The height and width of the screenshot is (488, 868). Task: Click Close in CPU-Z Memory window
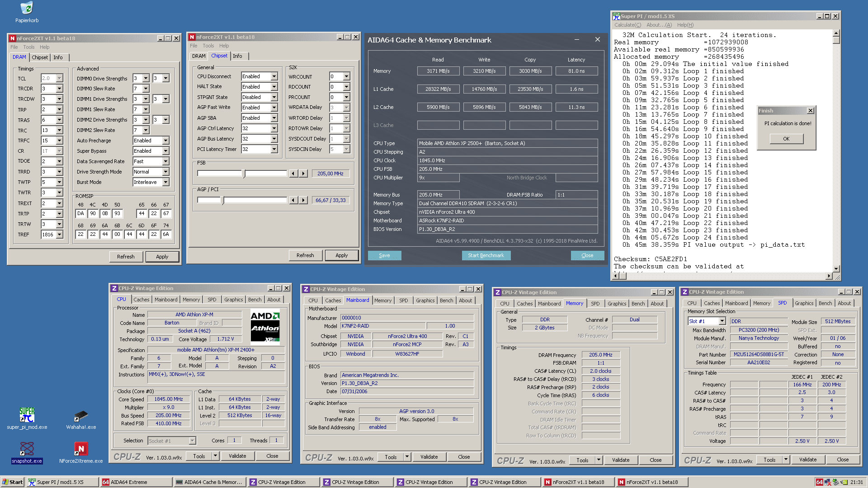click(x=656, y=460)
